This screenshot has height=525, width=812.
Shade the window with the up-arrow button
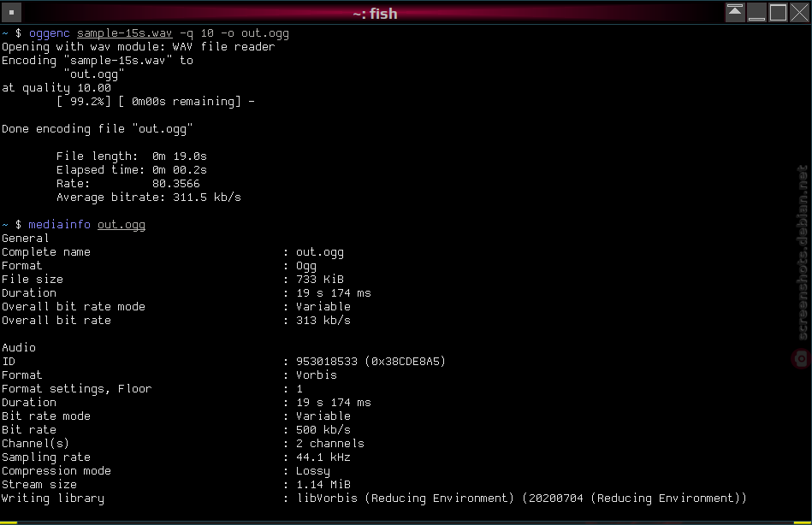pyautogui.click(x=735, y=13)
